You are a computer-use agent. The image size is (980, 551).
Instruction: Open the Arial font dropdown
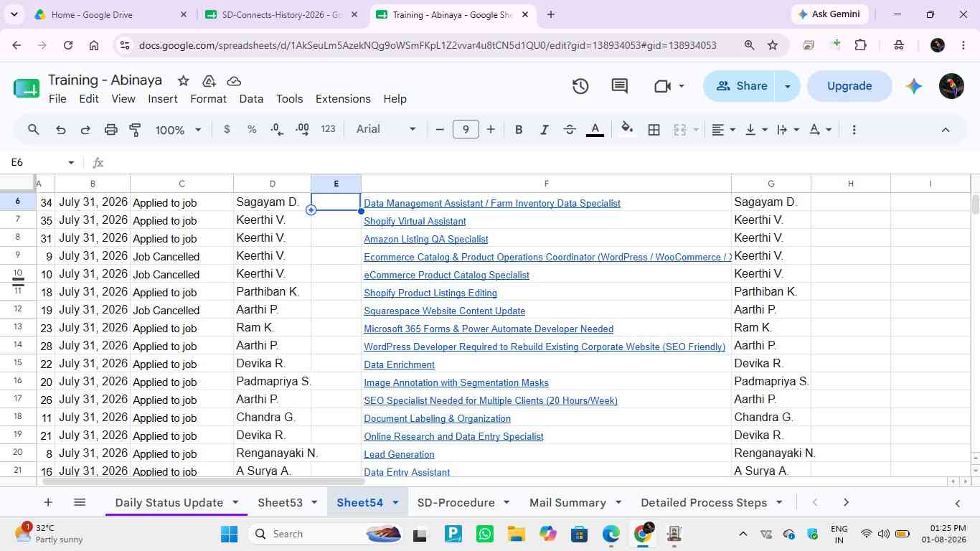(386, 129)
